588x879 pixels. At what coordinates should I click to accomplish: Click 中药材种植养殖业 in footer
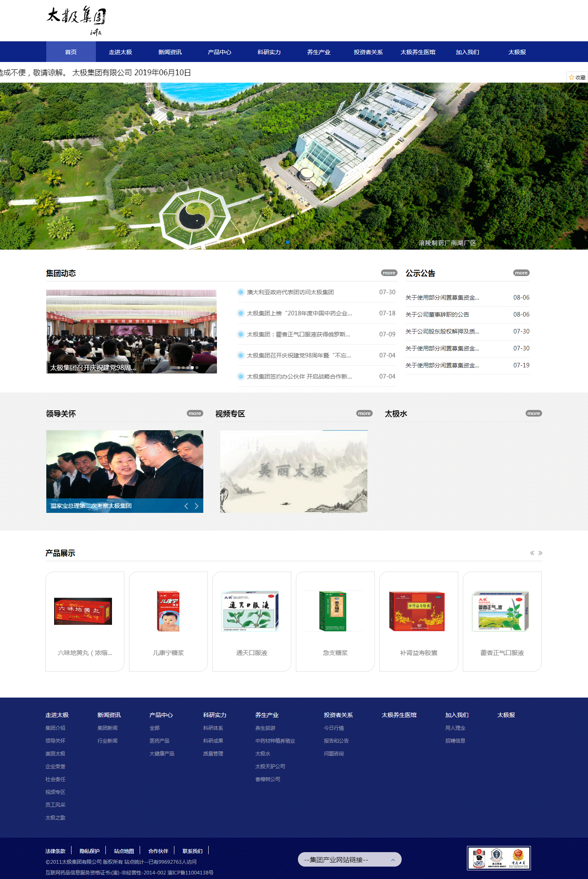[275, 741]
